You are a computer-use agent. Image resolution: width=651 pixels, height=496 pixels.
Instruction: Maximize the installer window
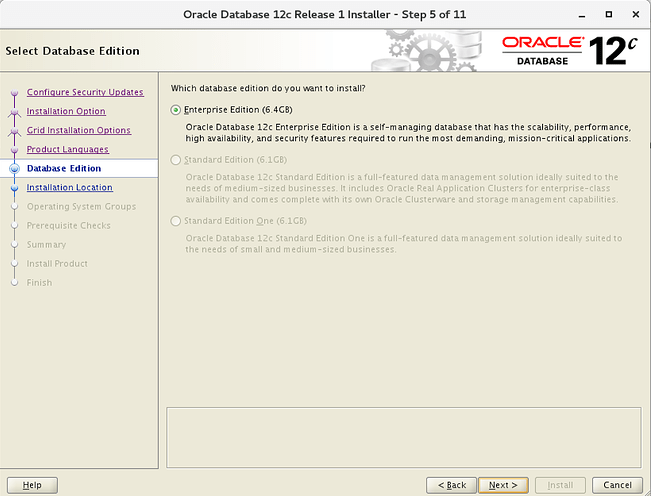609,15
